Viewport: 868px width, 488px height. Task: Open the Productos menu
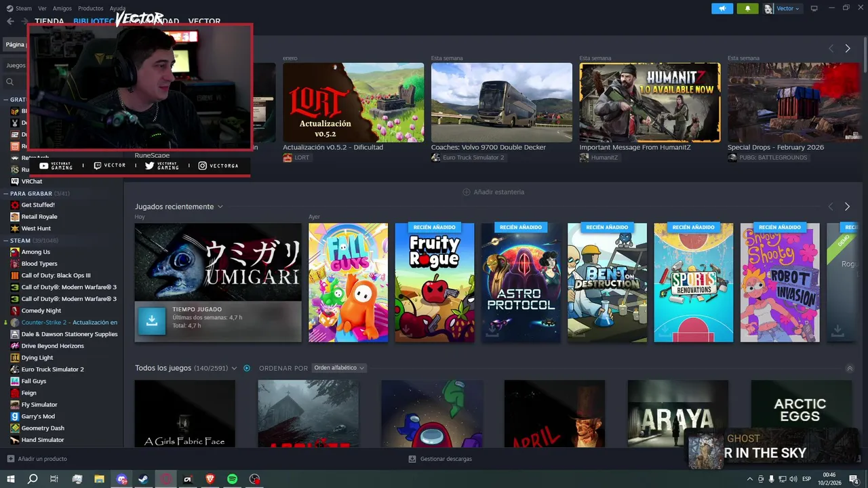point(91,8)
